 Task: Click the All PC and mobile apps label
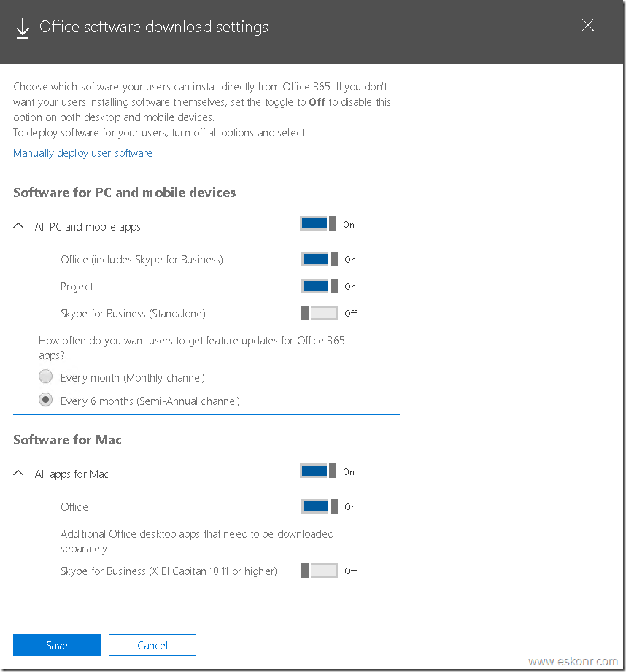88,227
